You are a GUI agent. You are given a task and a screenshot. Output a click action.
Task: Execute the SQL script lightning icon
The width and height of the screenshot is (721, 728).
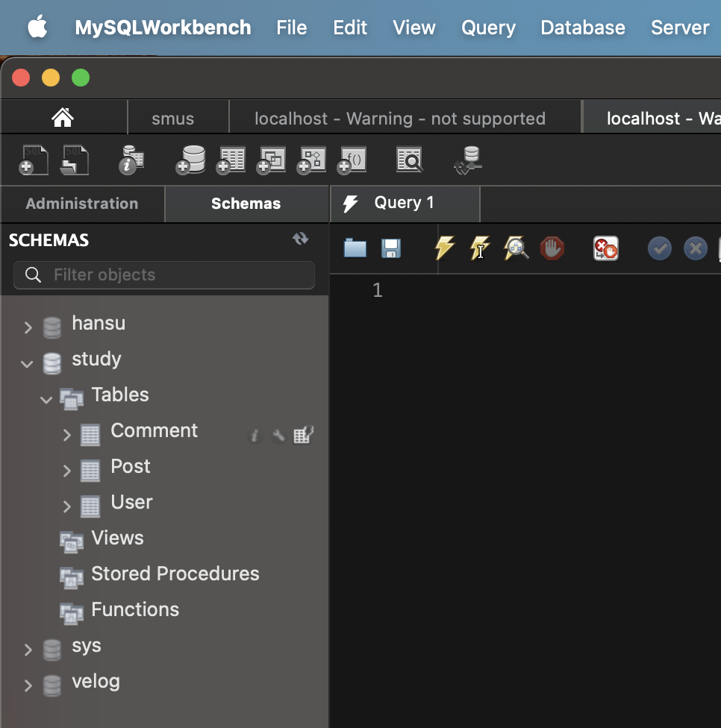[445, 248]
